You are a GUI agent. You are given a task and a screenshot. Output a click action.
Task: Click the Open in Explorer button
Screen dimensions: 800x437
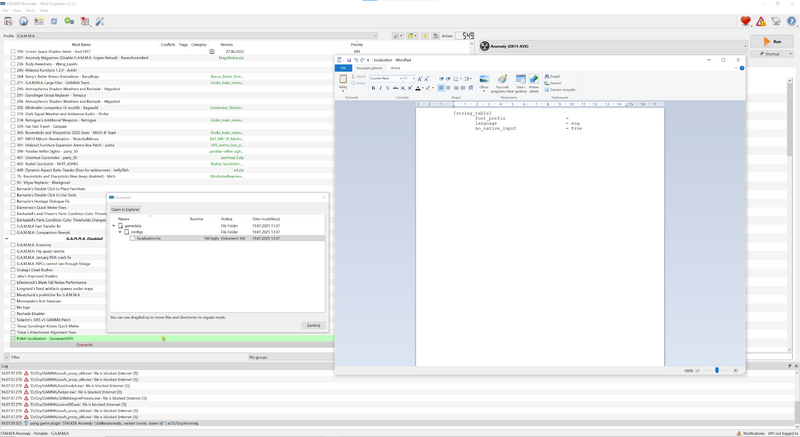click(125, 209)
